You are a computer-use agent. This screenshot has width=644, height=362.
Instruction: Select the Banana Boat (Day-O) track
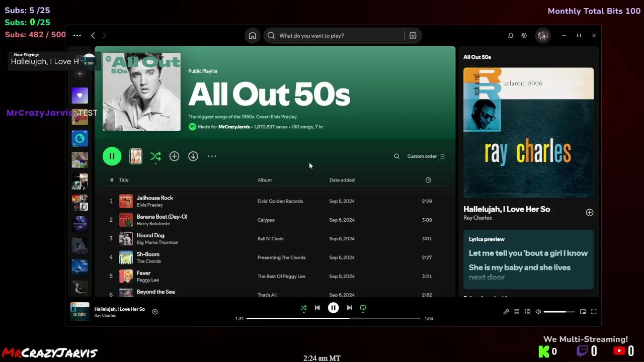[x=276, y=220]
